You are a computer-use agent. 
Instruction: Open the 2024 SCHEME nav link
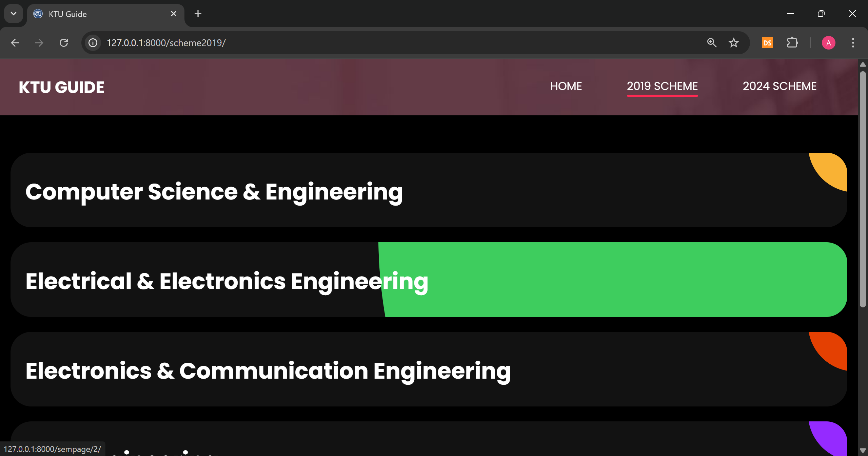(780, 86)
